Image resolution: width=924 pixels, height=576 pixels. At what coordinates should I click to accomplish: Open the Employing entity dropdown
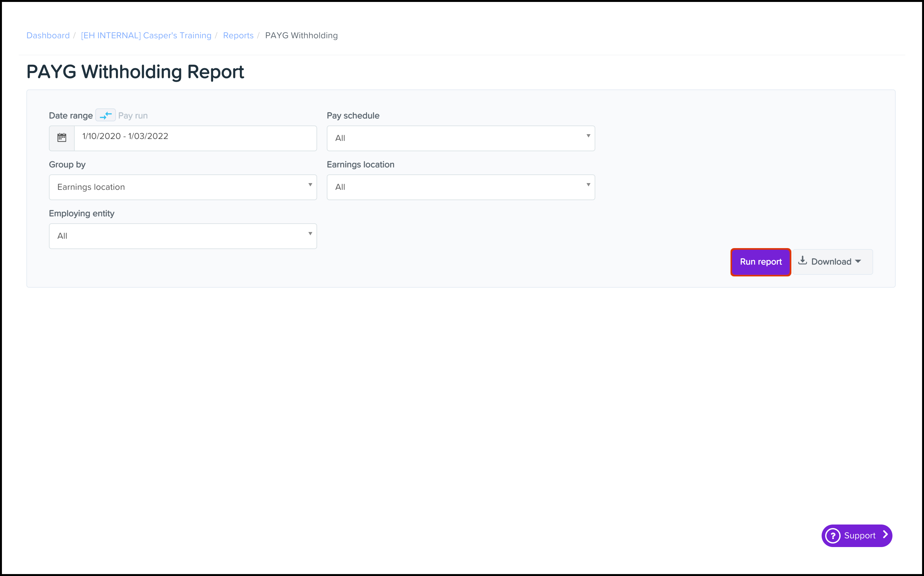coord(183,236)
